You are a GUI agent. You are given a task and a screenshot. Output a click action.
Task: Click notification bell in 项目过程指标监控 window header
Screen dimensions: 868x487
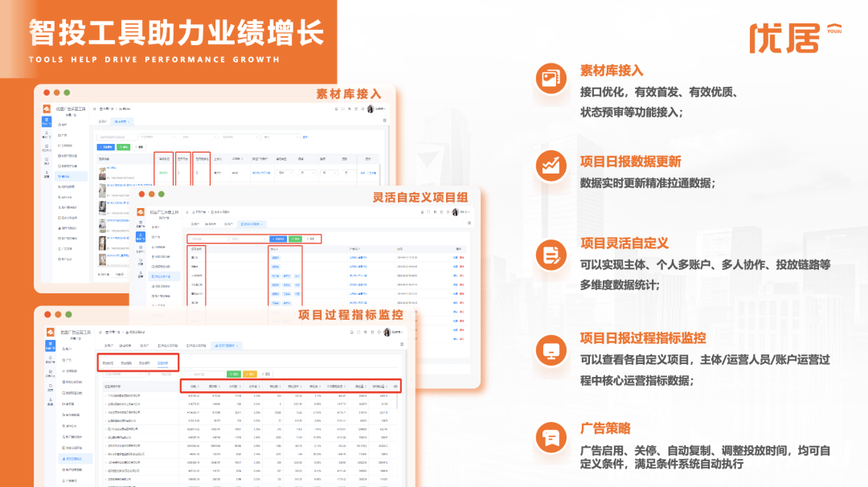point(351,332)
